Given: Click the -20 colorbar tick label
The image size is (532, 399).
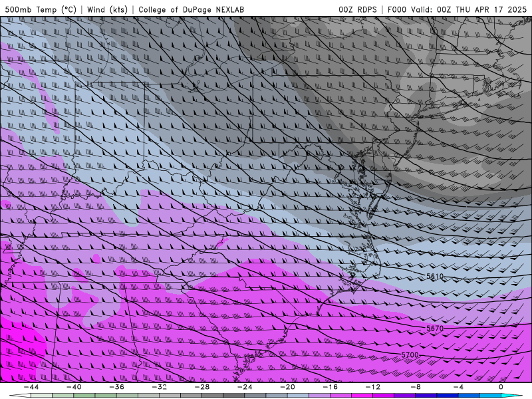Looking at the screenshot, I should (x=287, y=387).
